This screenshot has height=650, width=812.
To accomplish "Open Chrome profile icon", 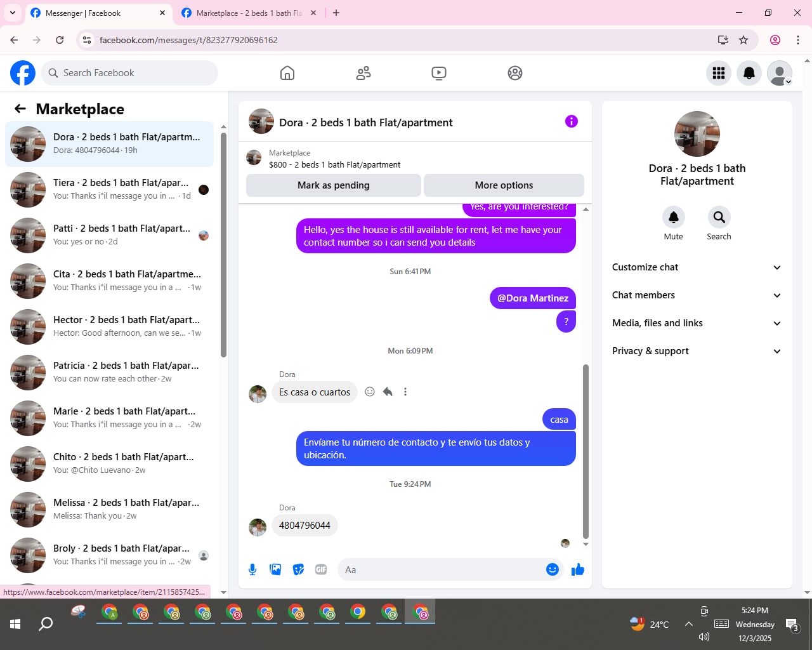I will [x=775, y=40].
